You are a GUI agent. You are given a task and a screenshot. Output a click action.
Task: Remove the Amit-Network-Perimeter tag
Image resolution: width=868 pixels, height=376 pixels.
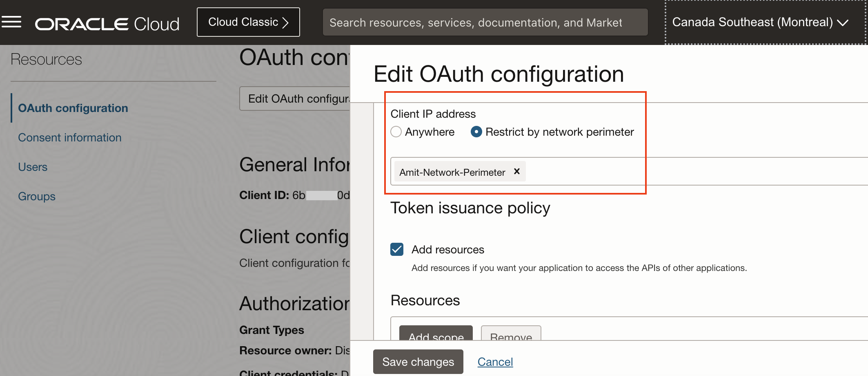click(x=516, y=171)
